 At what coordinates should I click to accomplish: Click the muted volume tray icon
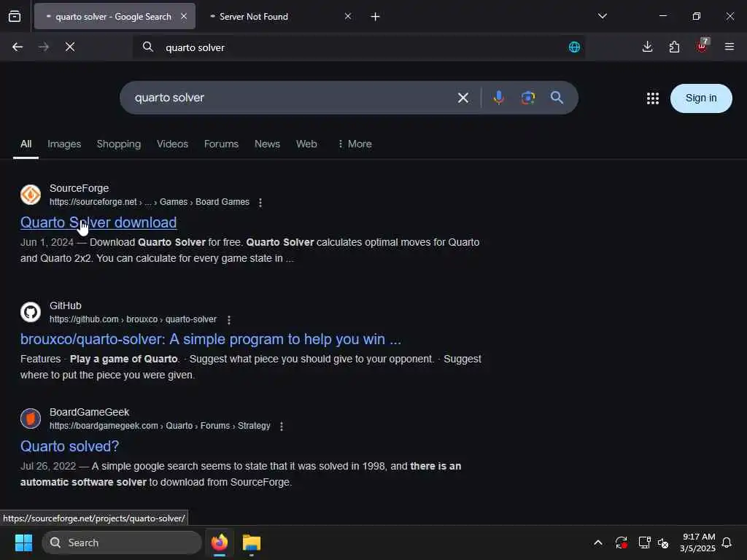click(663, 542)
